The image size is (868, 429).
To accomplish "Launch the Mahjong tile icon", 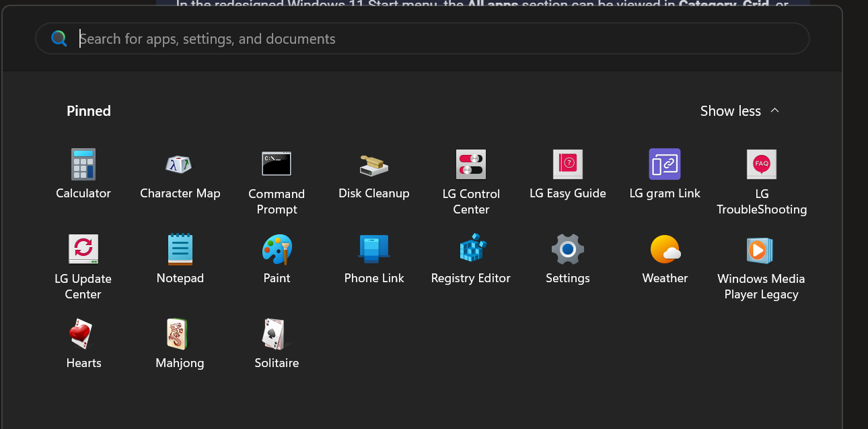I will point(178,334).
